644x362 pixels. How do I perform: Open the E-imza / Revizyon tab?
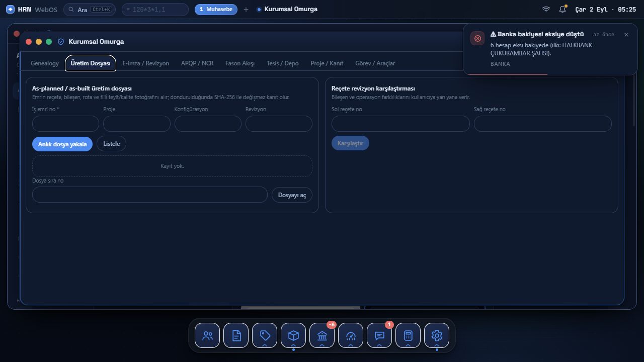pos(146,63)
